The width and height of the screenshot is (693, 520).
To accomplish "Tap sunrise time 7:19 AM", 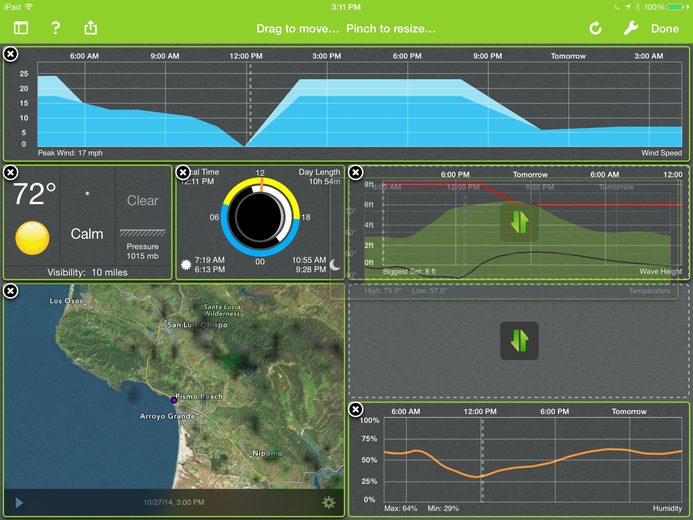I will click(x=209, y=260).
